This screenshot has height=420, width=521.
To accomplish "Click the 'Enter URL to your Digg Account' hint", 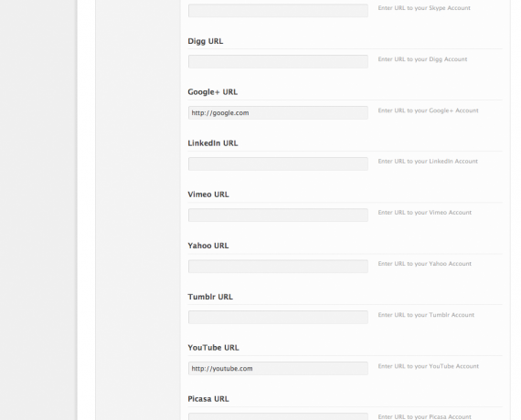I will [422, 59].
